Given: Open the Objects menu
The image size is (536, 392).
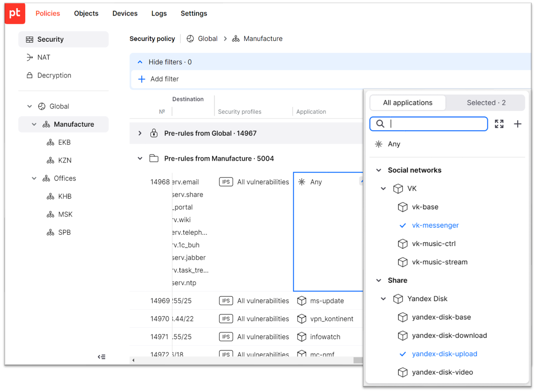Looking at the screenshot, I should click(86, 14).
